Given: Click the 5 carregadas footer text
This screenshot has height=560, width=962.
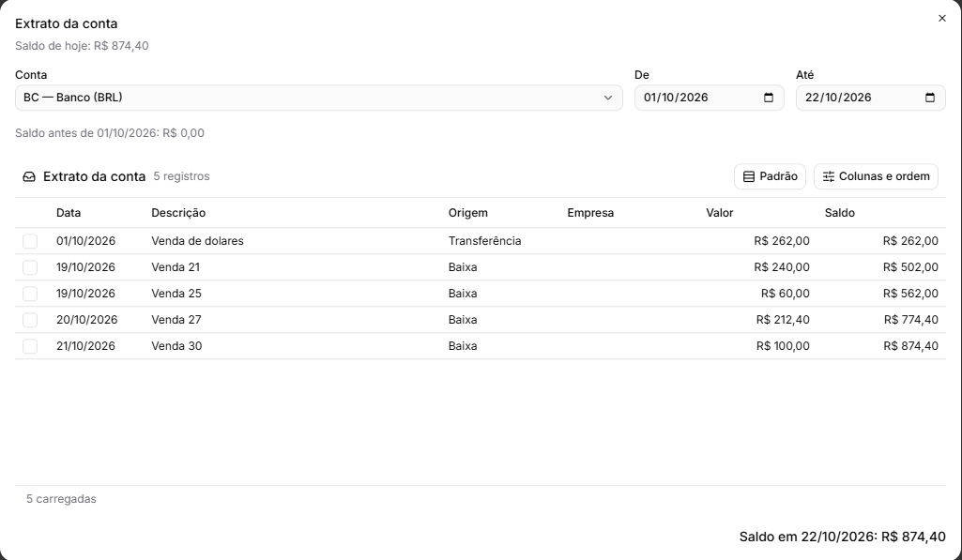Looking at the screenshot, I should (61, 499).
